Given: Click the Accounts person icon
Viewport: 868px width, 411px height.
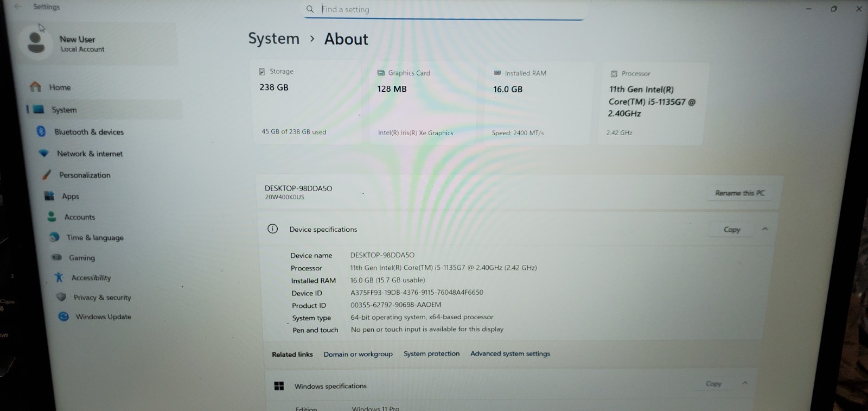Looking at the screenshot, I should [52, 217].
